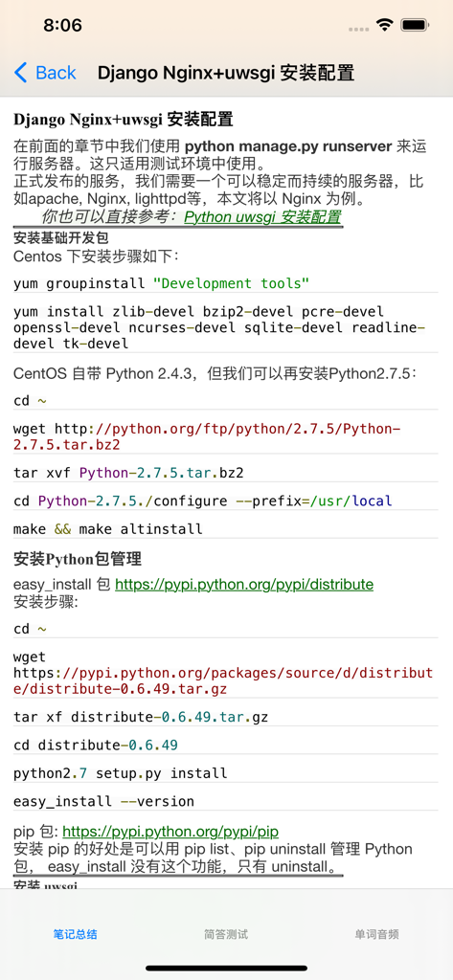
Task: Tap the cd Python-2.7.5 ./configure command
Action: (x=203, y=501)
